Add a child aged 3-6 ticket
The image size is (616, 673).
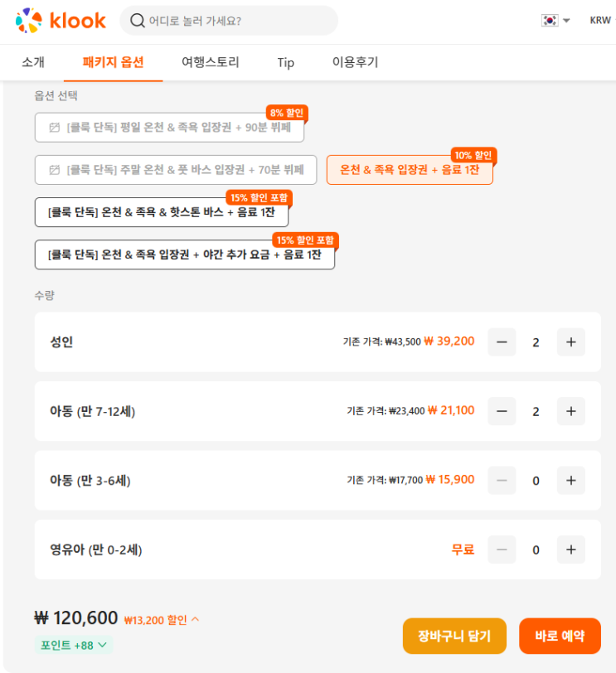[570, 481]
